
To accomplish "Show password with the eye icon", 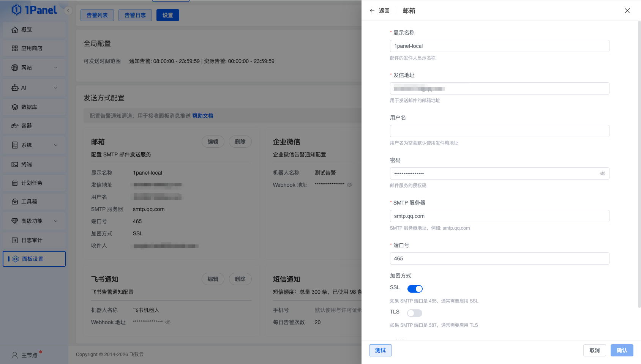I will (x=602, y=173).
